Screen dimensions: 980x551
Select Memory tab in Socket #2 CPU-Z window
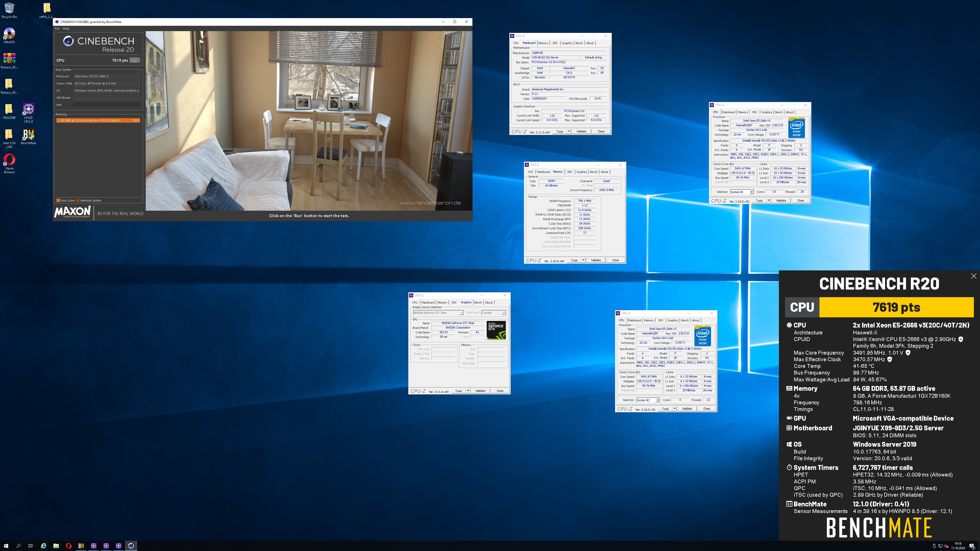(x=649, y=321)
